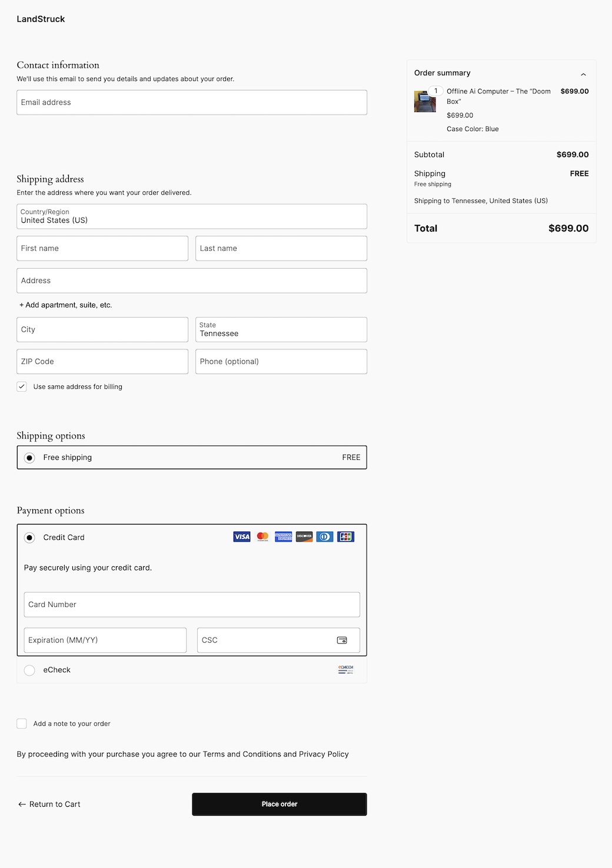612x868 pixels.
Task: Click the Doom Box product thumbnail
Action: [x=425, y=101]
